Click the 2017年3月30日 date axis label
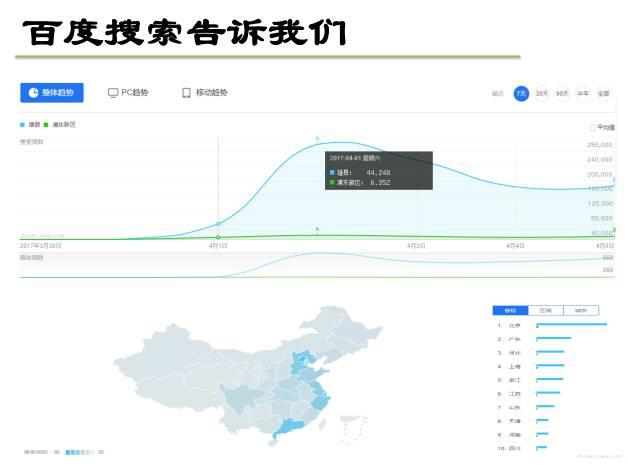 click(41, 246)
